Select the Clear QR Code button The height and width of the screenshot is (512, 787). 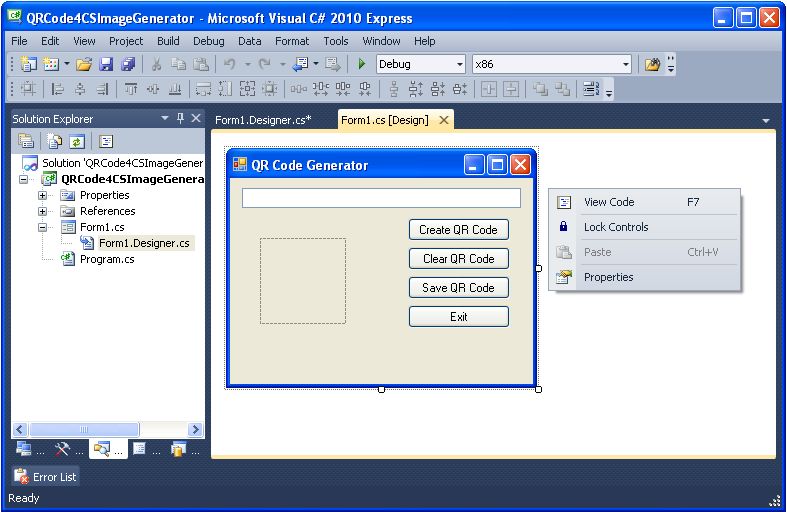[x=459, y=259]
